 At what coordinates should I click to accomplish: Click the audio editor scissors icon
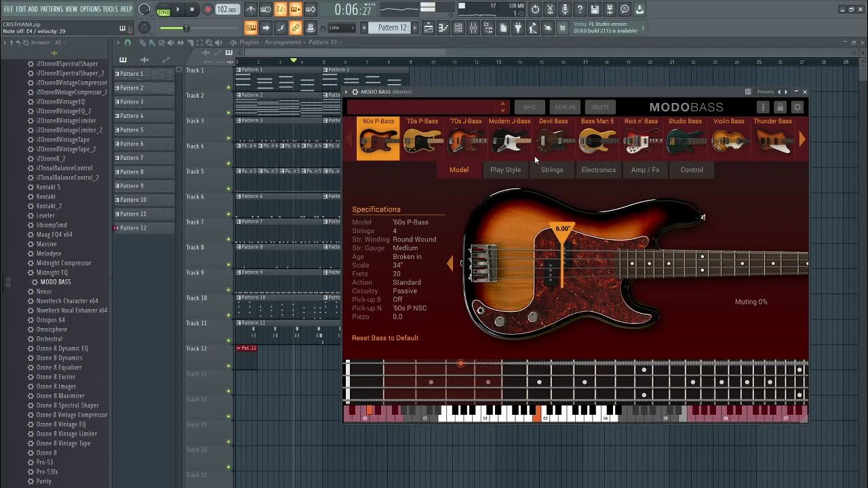(550, 9)
